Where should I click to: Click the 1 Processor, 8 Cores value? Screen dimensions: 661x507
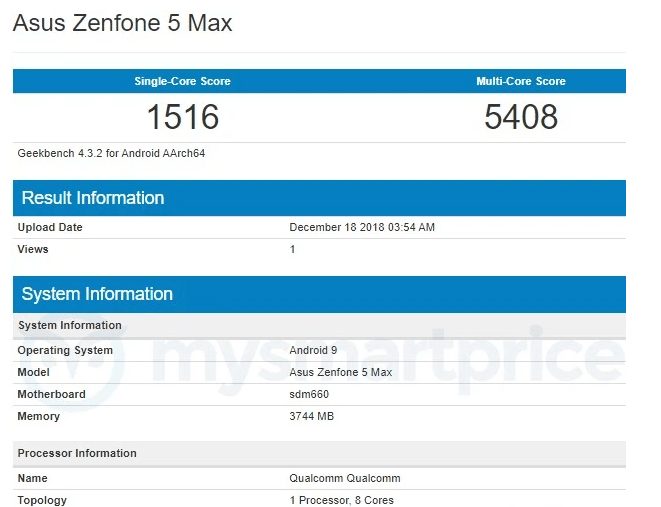click(341, 500)
